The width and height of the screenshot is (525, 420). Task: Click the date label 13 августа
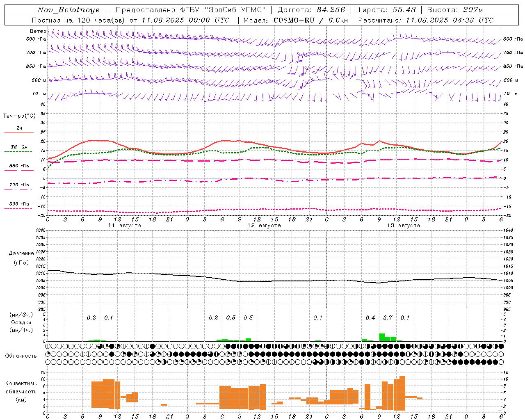coord(404,226)
